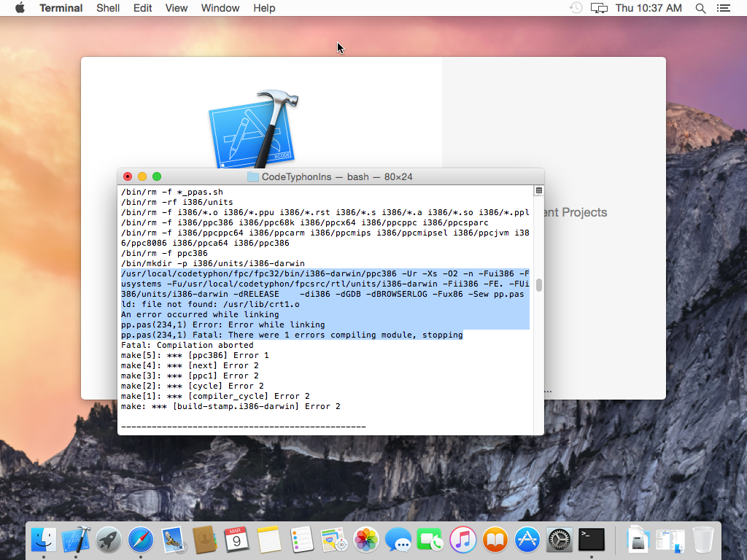747x560 pixels.
Task: Launch Launchpad rocket icon
Action: click(108, 540)
